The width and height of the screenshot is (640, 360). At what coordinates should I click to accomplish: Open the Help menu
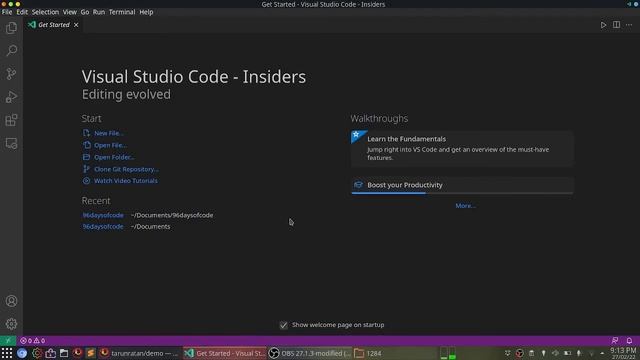pyautogui.click(x=146, y=12)
